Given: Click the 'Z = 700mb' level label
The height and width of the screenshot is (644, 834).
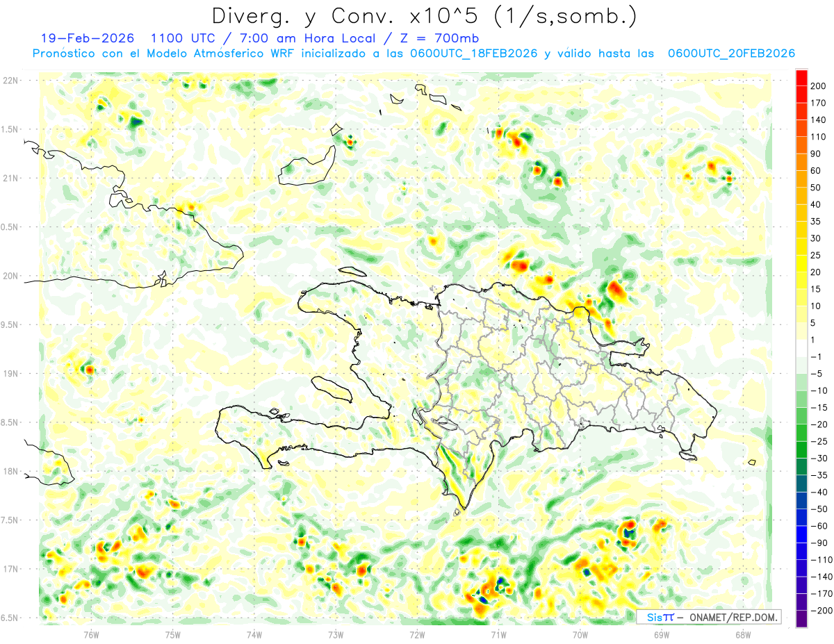Looking at the screenshot, I should (439, 38).
